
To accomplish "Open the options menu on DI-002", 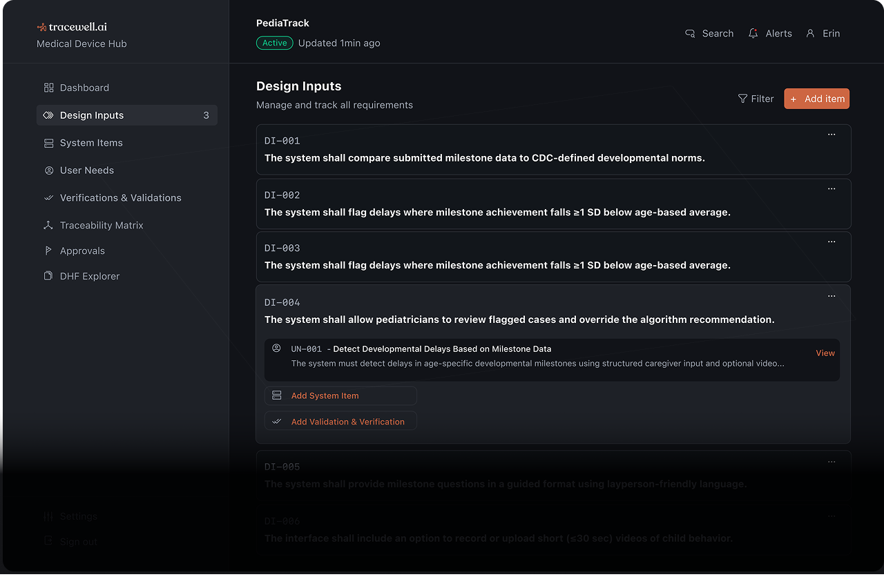I will click(x=832, y=188).
